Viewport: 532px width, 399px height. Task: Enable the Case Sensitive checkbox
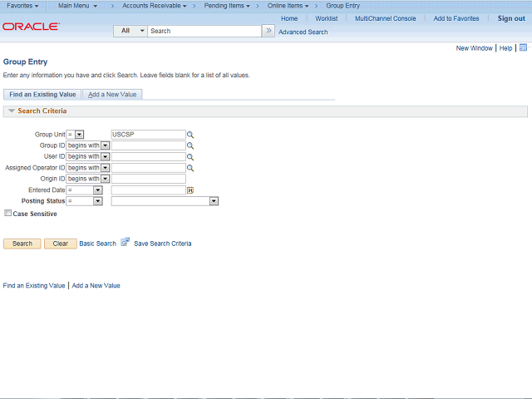coord(7,213)
